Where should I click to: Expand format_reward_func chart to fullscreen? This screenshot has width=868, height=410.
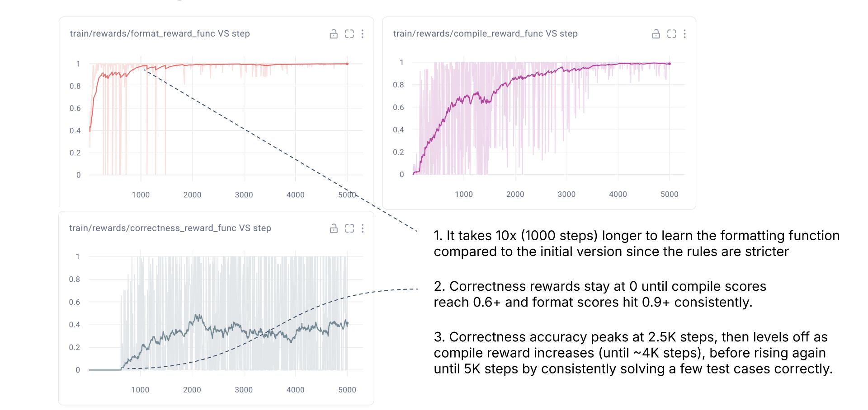349,34
